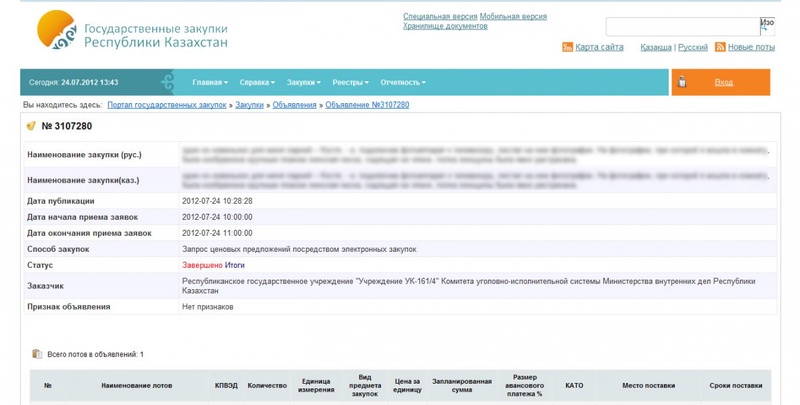The width and height of the screenshot is (800, 405).
Task: Click the Количество column header
Action: click(267, 386)
